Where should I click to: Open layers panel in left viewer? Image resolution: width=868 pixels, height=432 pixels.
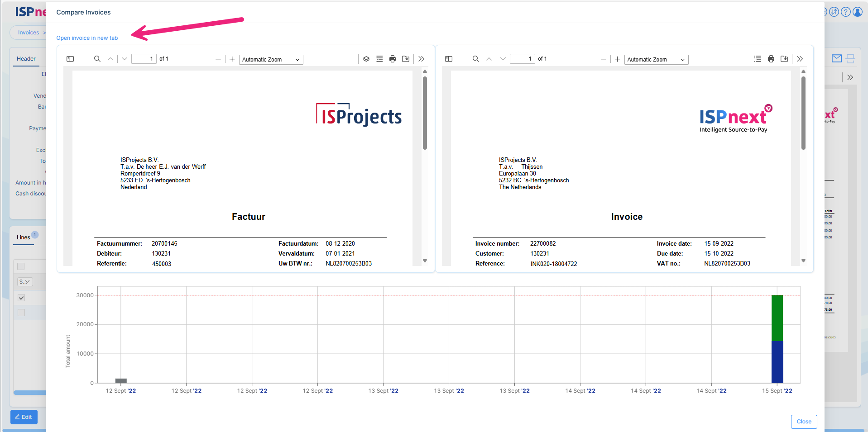point(366,59)
